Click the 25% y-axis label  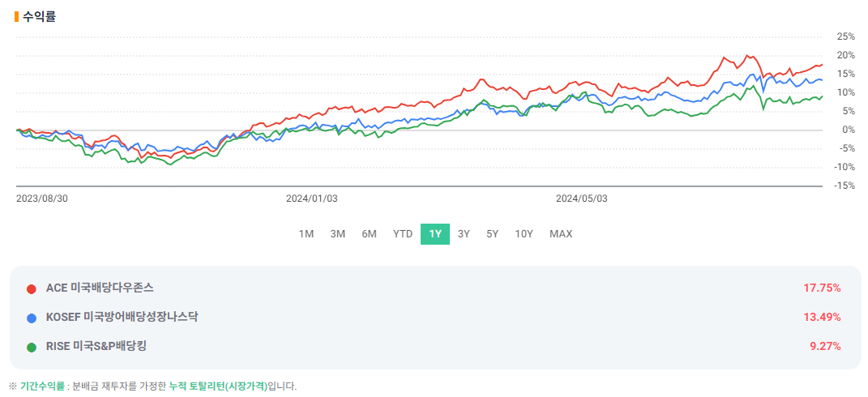coord(845,37)
